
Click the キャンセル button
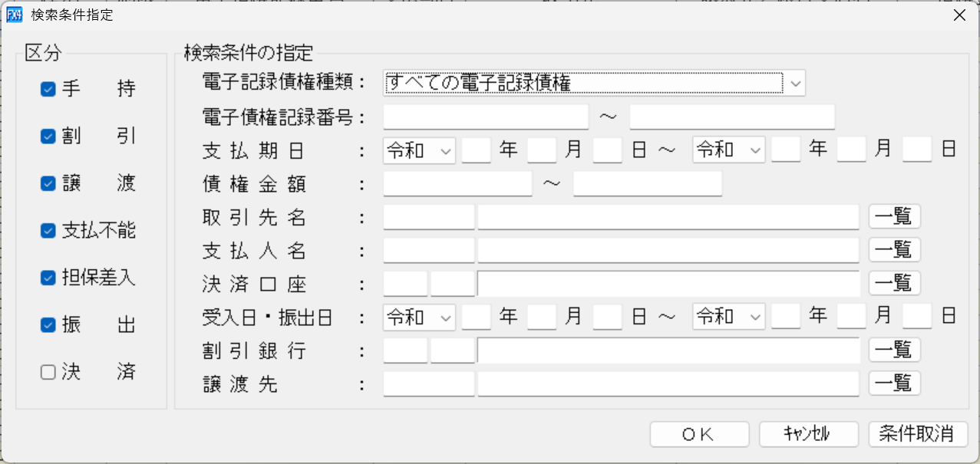(808, 434)
